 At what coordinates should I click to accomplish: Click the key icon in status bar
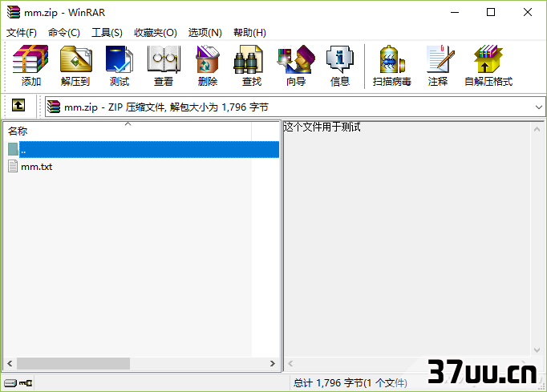coord(26,383)
